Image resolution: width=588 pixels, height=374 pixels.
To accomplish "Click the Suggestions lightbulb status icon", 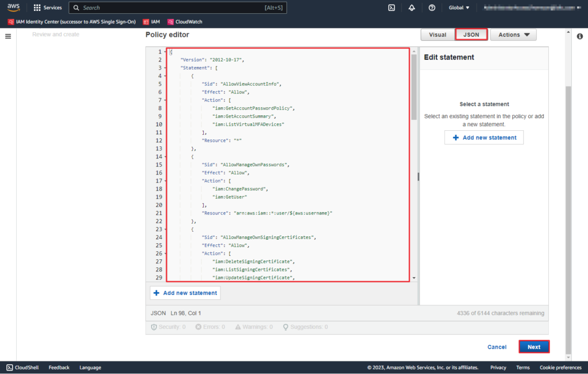I will pos(286,327).
